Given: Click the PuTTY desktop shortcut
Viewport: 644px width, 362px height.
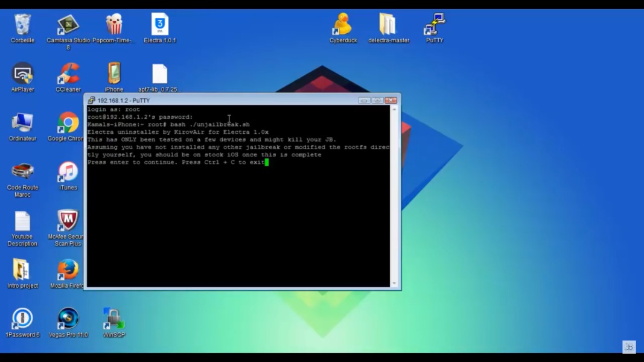Looking at the screenshot, I should tap(434, 25).
